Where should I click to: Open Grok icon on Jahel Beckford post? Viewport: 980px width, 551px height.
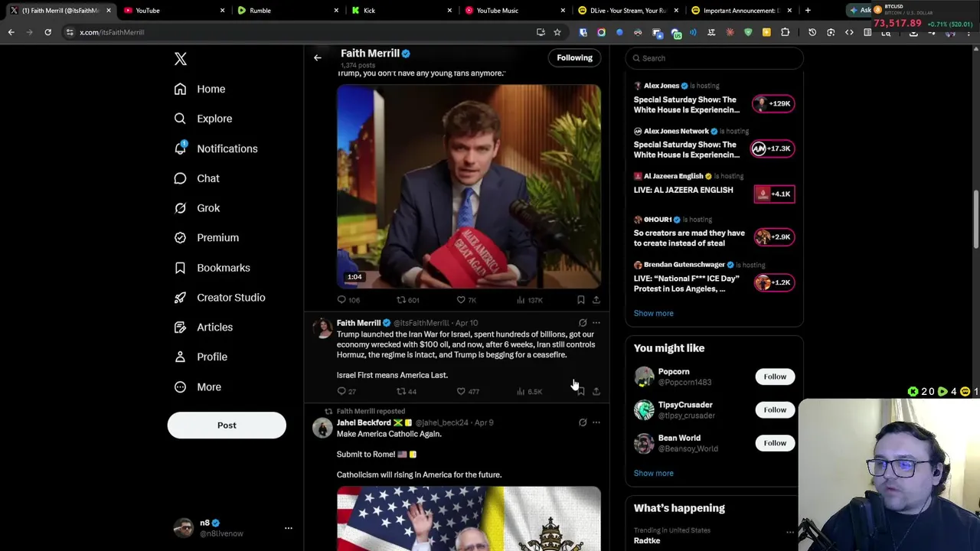click(583, 422)
